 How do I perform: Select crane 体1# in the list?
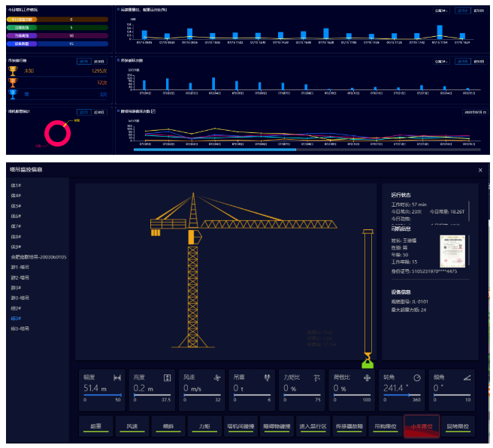tap(16, 185)
